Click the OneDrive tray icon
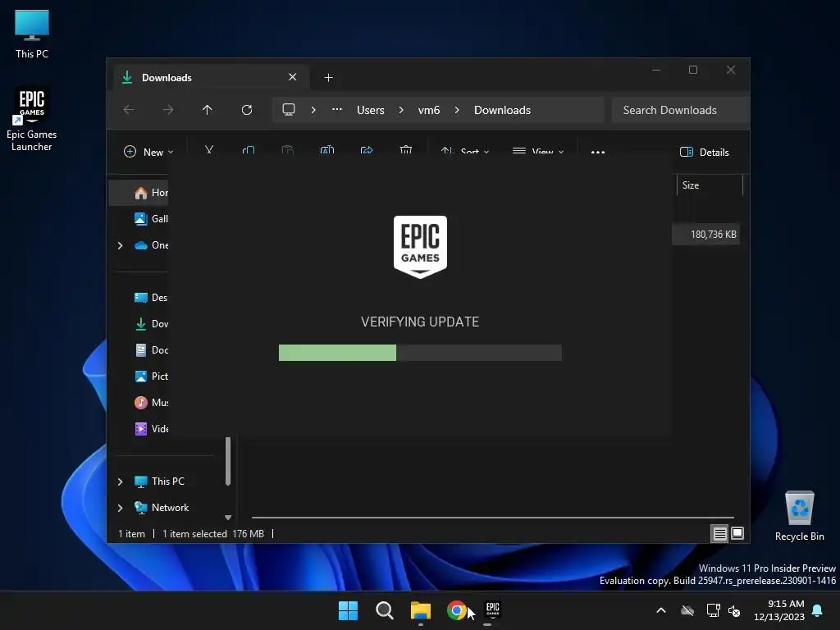Viewport: 840px width, 630px height. point(687,610)
